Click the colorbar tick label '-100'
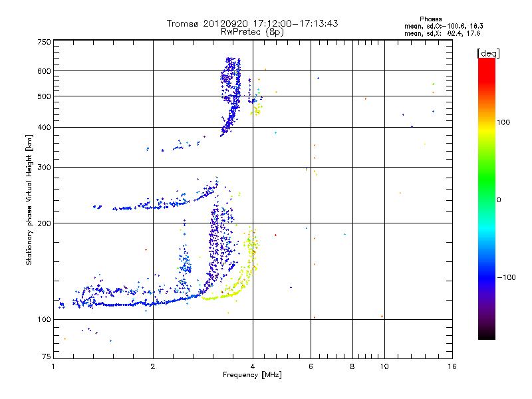 pos(507,277)
